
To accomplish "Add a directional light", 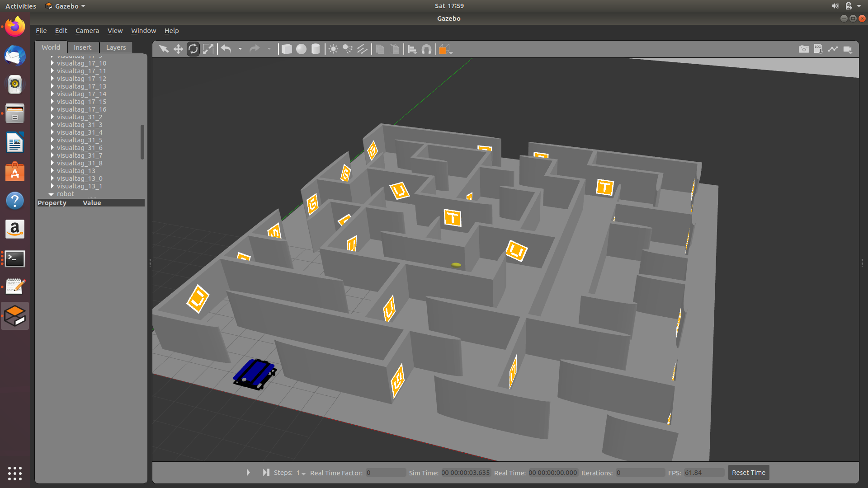I will (x=362, y=49).
